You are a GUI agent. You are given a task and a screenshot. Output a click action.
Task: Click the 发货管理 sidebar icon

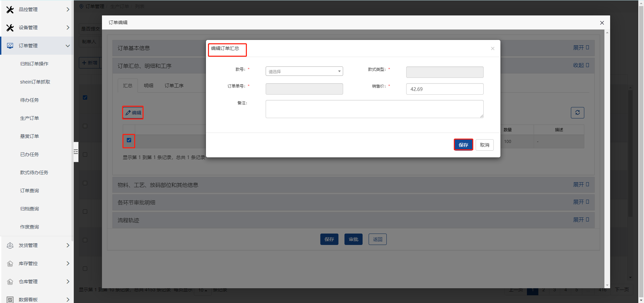(x=10, y=246)
